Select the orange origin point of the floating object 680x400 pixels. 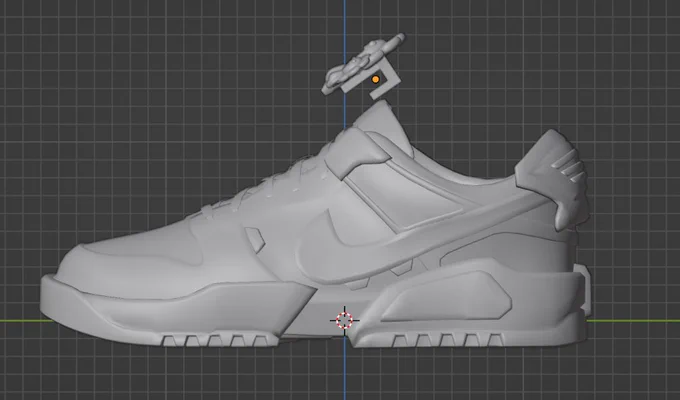click(x=376, y=79)
